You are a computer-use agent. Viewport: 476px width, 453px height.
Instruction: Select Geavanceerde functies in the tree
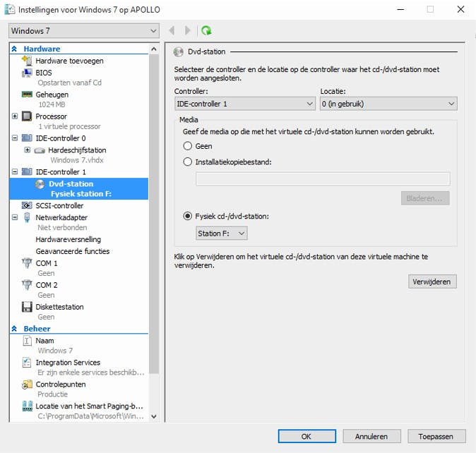point(72,251)
